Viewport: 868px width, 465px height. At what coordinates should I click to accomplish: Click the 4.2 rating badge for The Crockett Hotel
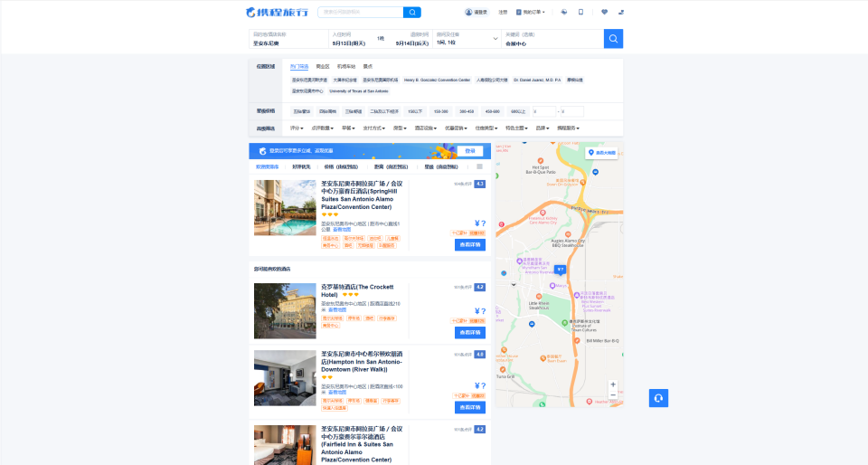coord(479,288)
